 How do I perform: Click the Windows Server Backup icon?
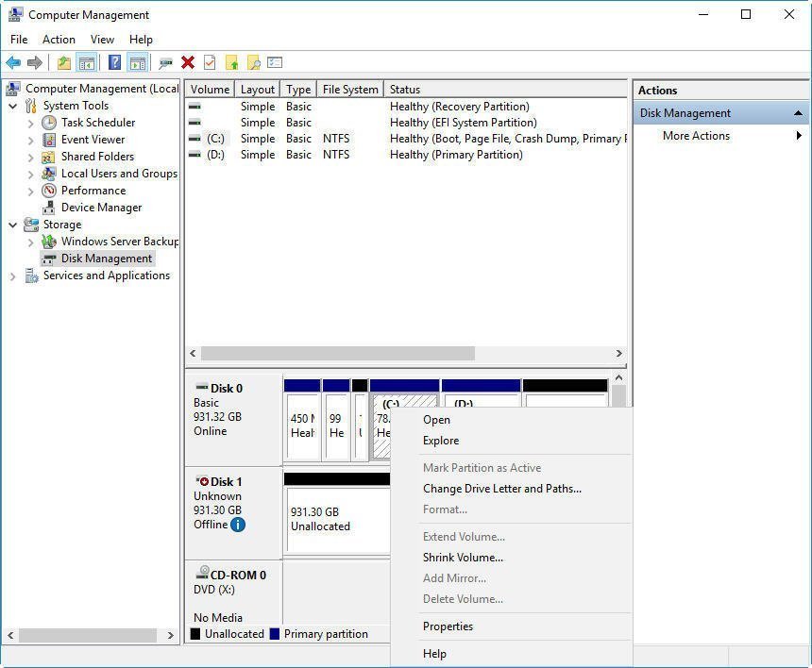[x=49, y=242]
